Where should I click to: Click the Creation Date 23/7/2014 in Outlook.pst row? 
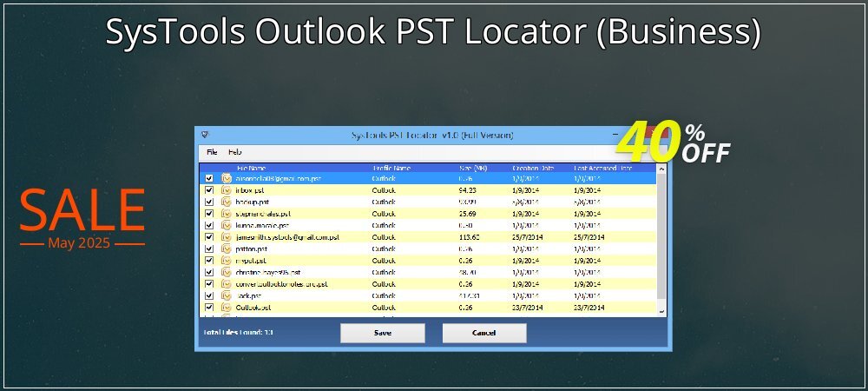pos(528,308)
